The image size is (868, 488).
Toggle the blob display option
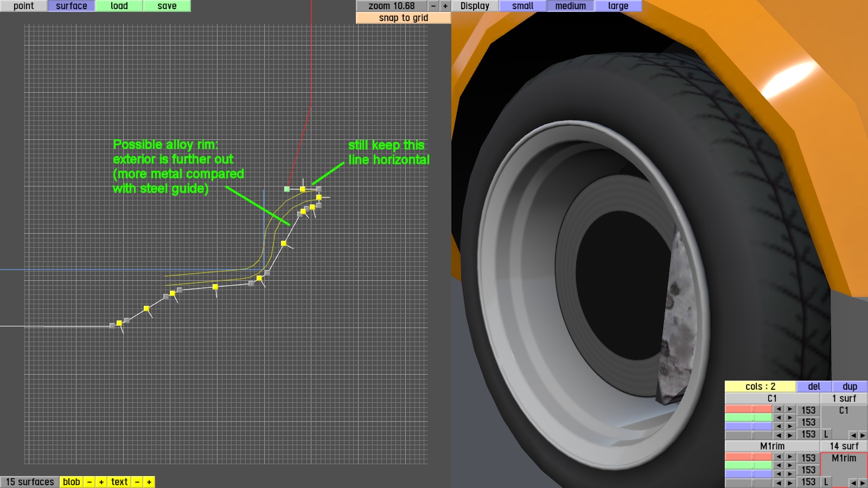(72, 482)
